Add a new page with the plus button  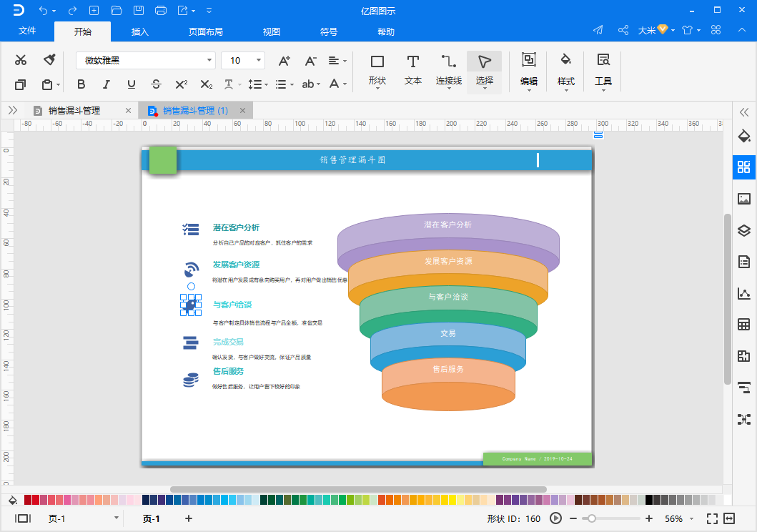coord(189,518)
